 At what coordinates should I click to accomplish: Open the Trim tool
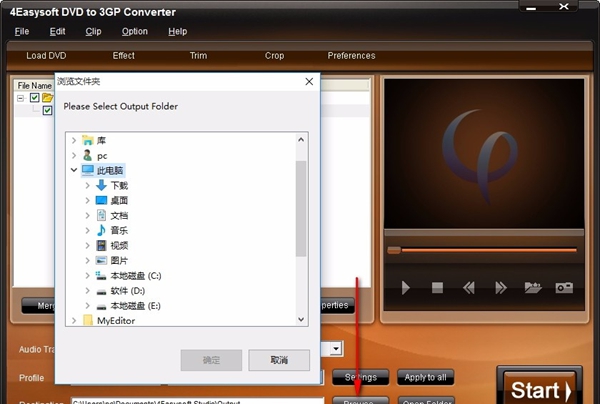(x=198, y=56)
